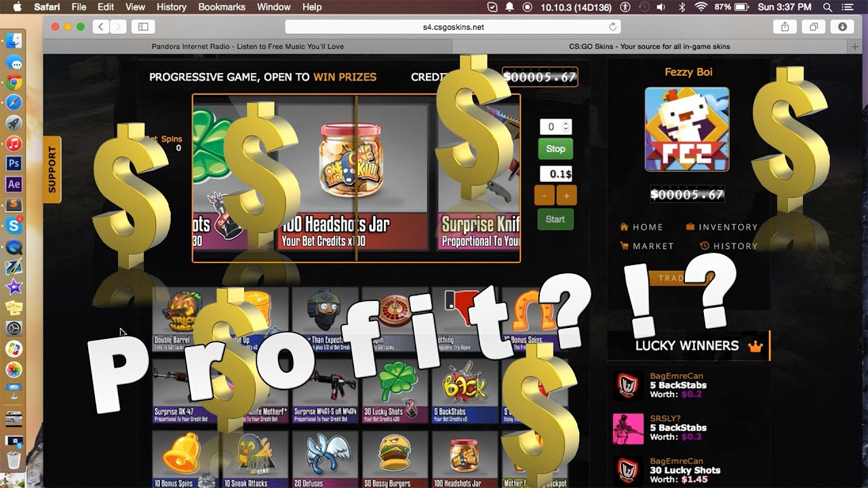Select the 50 Bossy Burgers prize tile
The image size is (868, 488).
click(x=395, y=460)
